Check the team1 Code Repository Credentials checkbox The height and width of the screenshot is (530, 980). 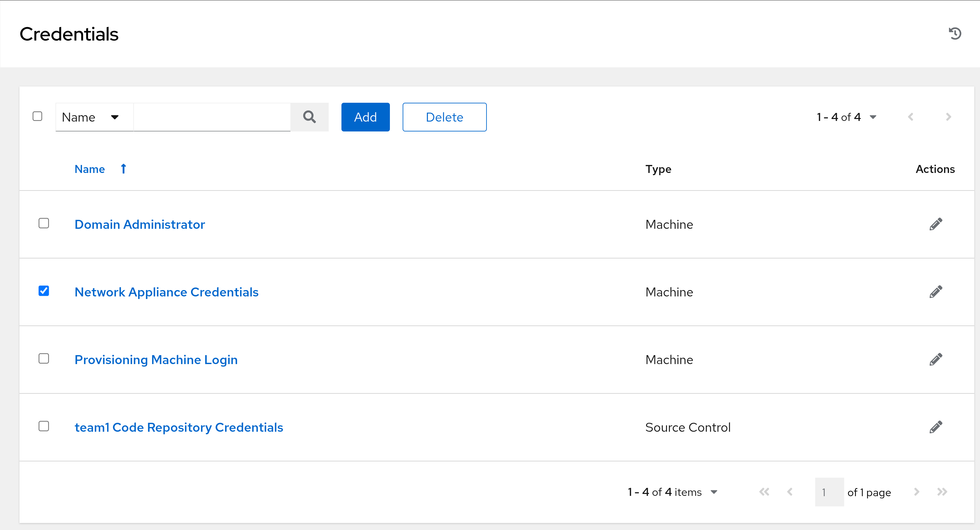(x=44, y=426)
